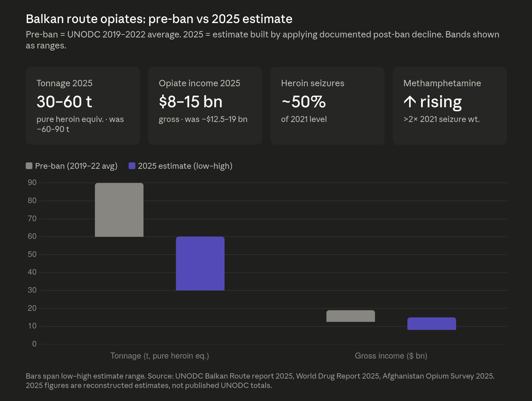Click 'of 2021 level' caption
Viewport: 532px width, 401px height.
coord(304,119)
